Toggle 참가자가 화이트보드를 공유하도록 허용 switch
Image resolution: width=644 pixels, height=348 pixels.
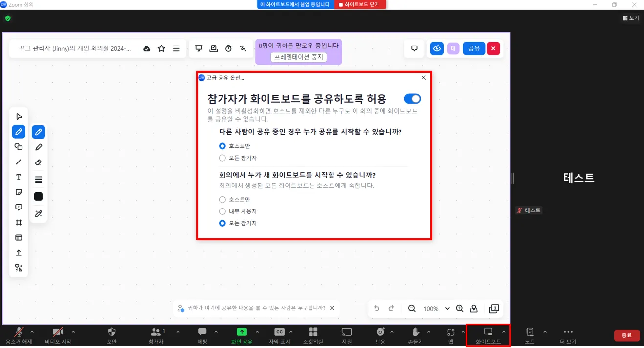tap(412, 99)
